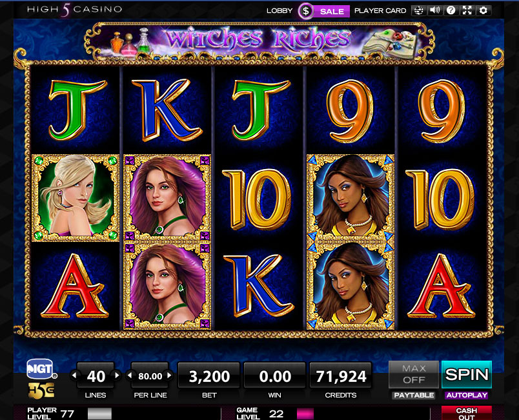Open settings with the gear icon
The image size is (519, 420).
pyautogui.click(x=483, y=10)
